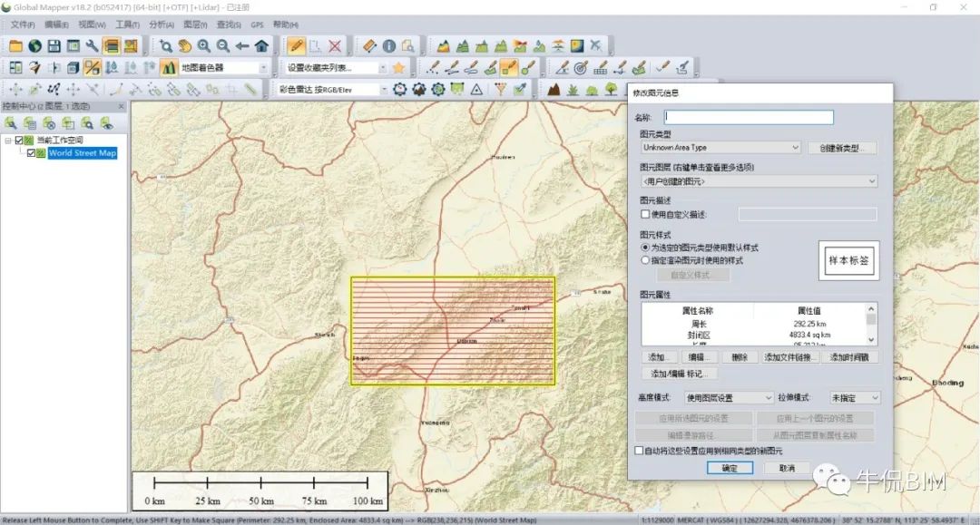The image size is (980, 525).
Task: Open a data file with the folder icon
Action: [x=15, y=45]
